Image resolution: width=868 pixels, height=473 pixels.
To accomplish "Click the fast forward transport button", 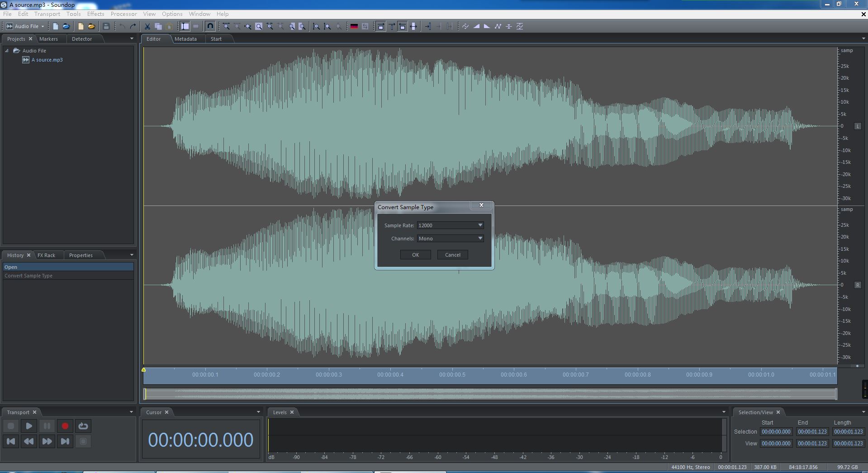I will 47,441.
